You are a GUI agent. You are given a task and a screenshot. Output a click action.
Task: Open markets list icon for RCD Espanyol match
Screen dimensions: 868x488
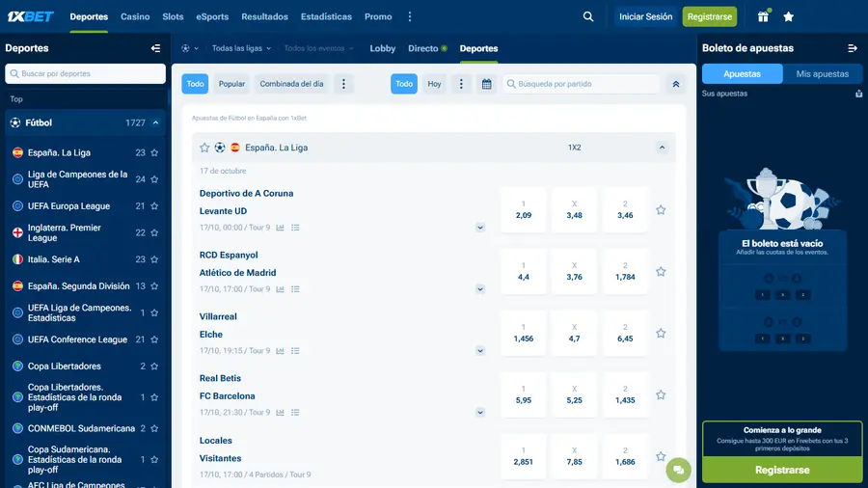296,288
